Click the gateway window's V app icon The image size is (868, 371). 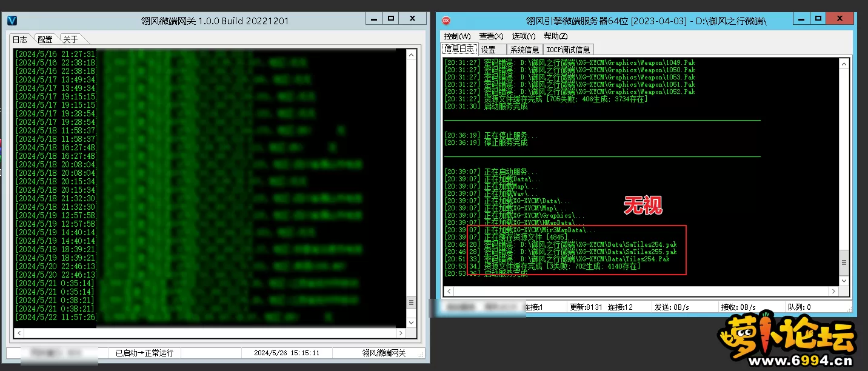pyautogui.click(x=12, y=20)
